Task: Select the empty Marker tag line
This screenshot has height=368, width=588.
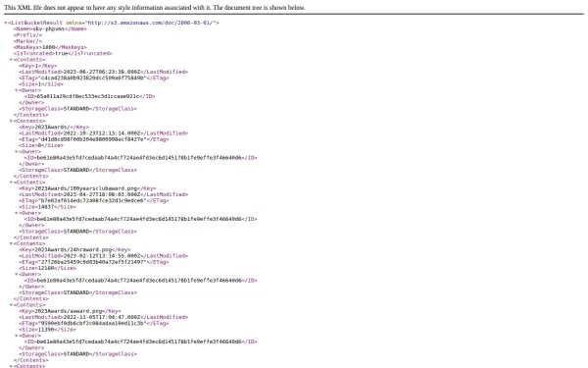Action: (x=27, y=41)
